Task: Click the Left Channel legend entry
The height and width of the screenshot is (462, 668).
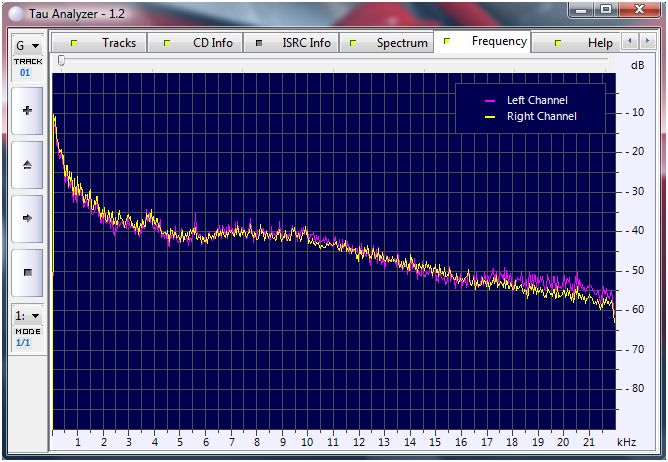Action: click(x=536, y=100)
